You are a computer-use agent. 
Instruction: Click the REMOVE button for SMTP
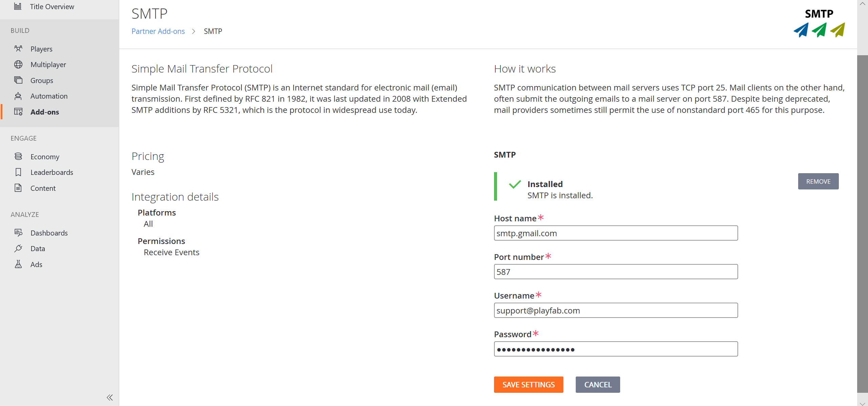coord(818,181)
